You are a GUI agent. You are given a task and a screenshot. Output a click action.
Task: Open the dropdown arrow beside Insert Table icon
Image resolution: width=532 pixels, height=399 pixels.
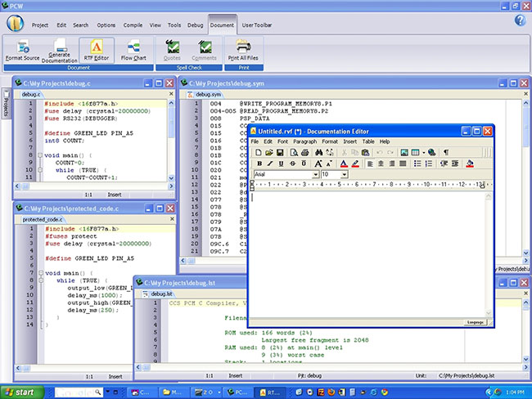click(423, 153)
